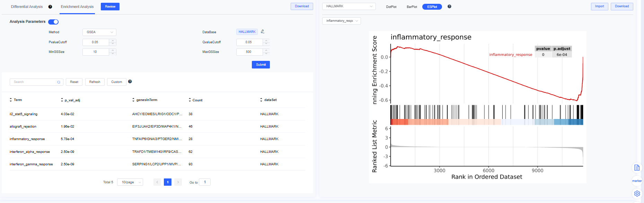Open the HALLMARK dataset dropdown above plot
The width and height of the screenshot is (644, 203).
click(x=349, y=6)
